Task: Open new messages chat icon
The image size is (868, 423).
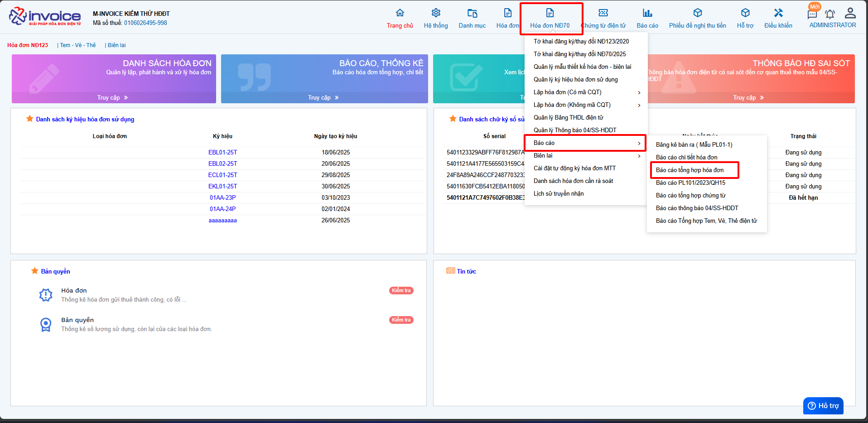Action: click(x=812, y=14)
